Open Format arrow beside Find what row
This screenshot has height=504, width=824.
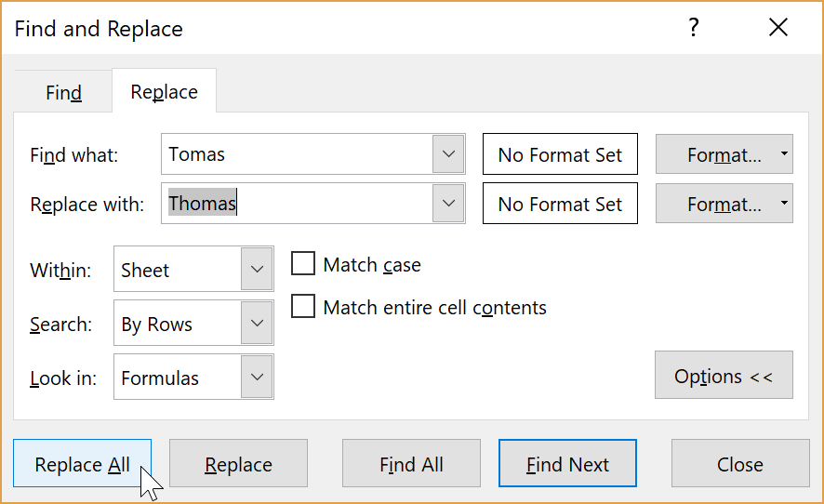click(x=784, y=154)
